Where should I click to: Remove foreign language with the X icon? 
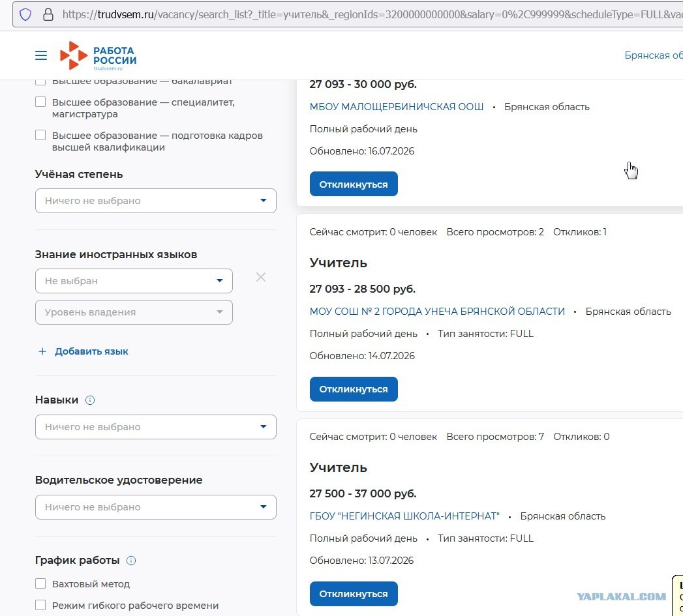pos(261,277)
